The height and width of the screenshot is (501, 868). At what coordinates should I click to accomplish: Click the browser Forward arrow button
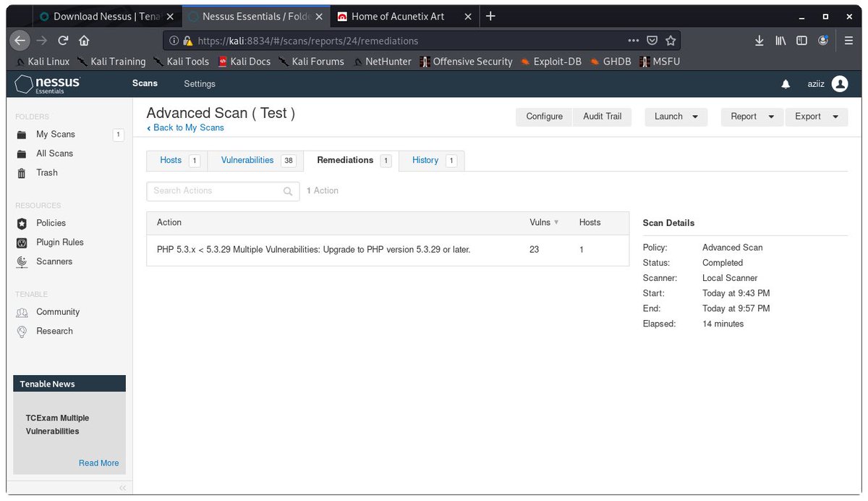point(42,41)
